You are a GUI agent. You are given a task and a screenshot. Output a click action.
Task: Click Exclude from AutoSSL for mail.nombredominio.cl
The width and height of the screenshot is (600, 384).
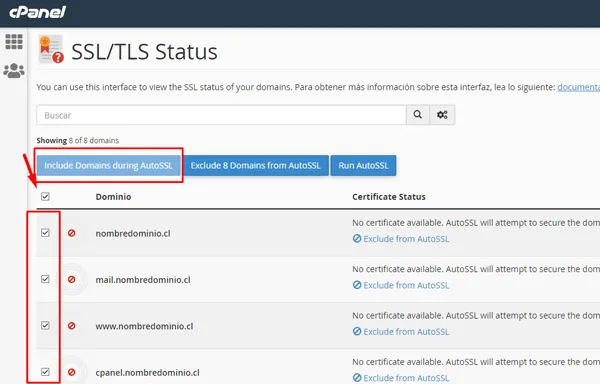[x=401, y=285]
